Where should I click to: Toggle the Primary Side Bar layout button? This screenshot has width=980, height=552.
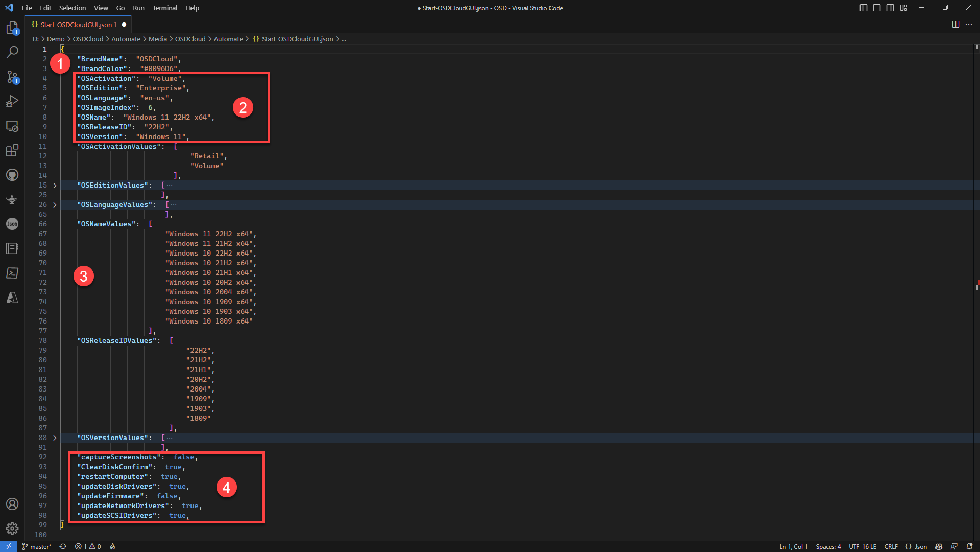pyautogui.click(x=864, y=8)
